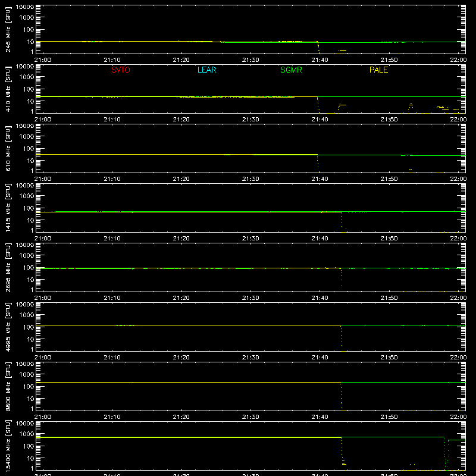Viewport: 476px width, 476px height.
Task: Click the 1000 tick label on 610 MHz axis
Action: tap(27, 137)
